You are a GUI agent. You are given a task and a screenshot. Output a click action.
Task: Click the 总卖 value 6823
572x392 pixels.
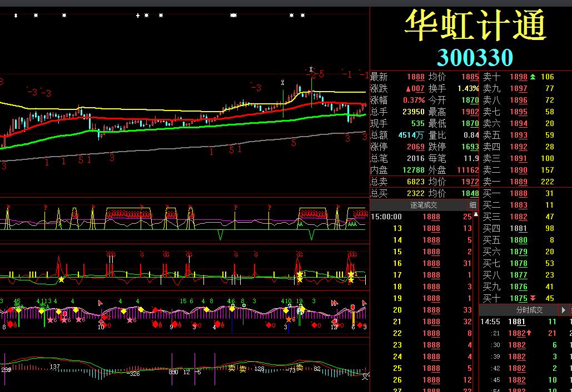pos(415,182)
